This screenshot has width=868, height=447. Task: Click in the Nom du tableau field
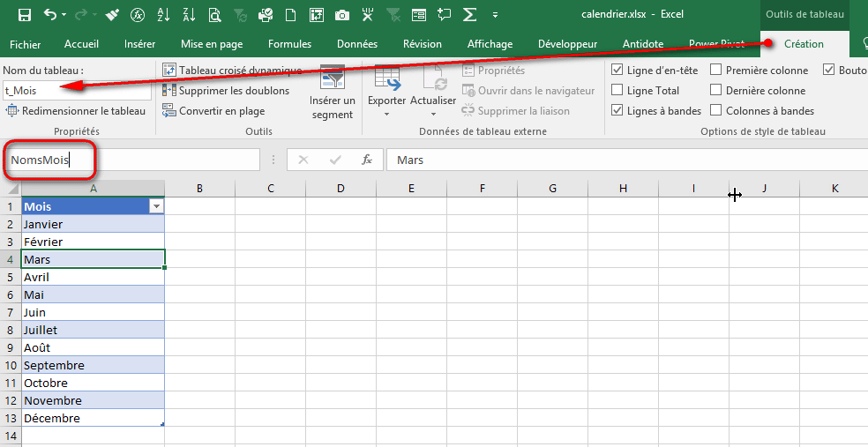click(77, 91)
